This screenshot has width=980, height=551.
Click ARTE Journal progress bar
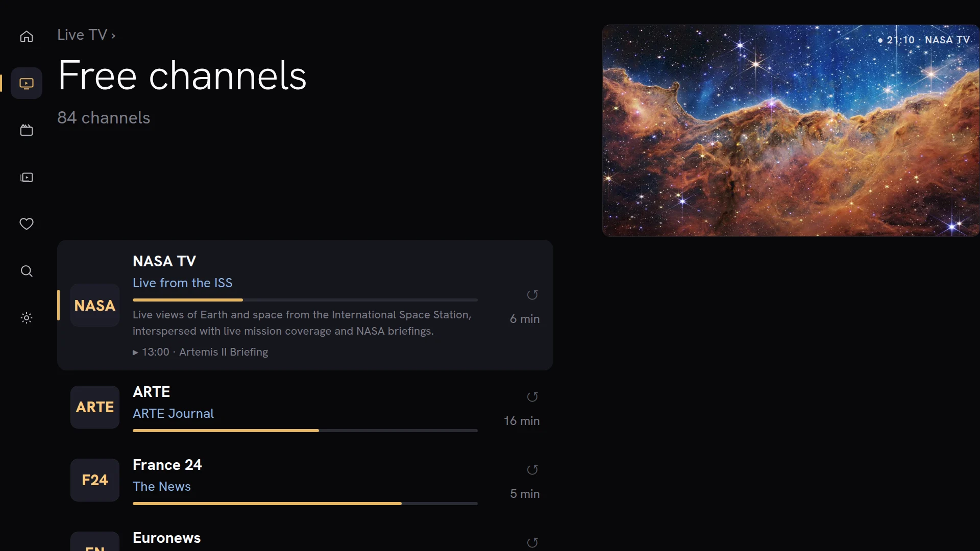point(305,431)
